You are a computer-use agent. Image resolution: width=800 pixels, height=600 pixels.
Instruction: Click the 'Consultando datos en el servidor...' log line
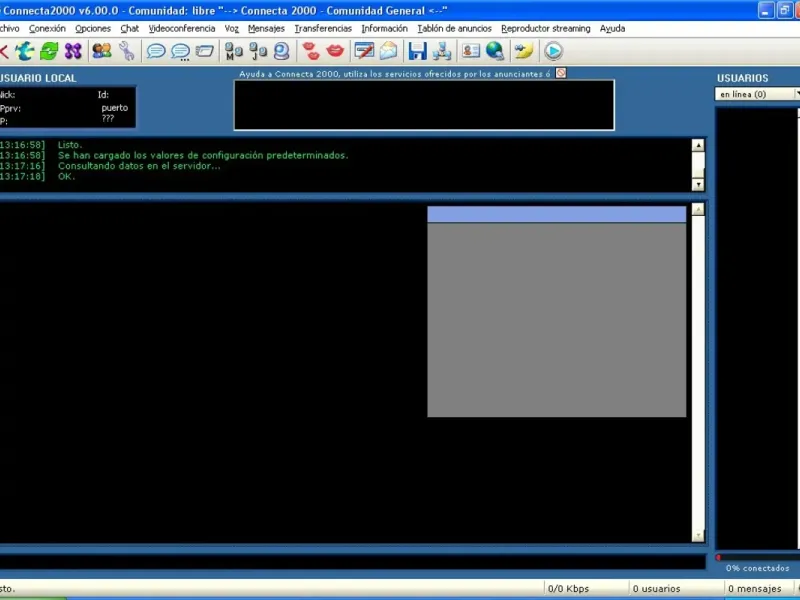coord(139,166)
